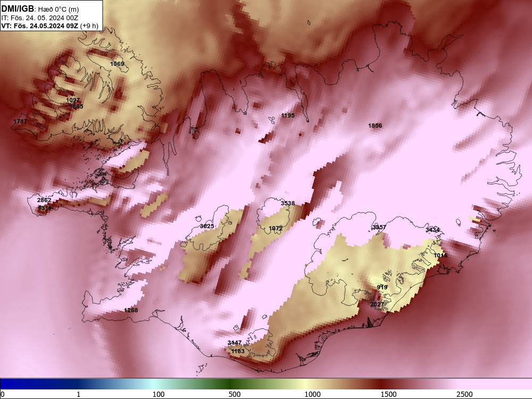Click the 3434 value label on the map
Viewport: 532px width, 399px height.
(433, 230)
